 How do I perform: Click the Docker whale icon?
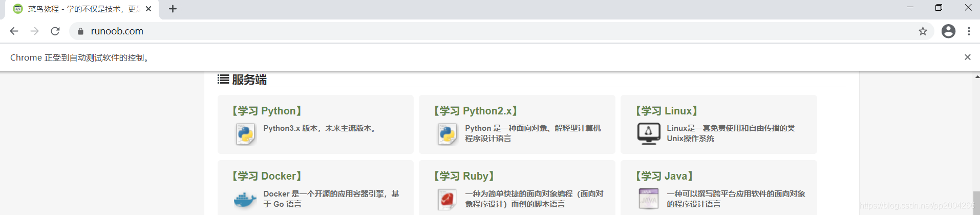click(x=245, y=200)
